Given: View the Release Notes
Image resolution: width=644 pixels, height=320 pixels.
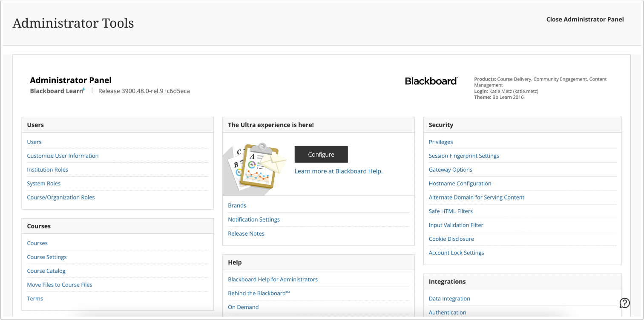Looking at the screenshot, I should point(246,233).
